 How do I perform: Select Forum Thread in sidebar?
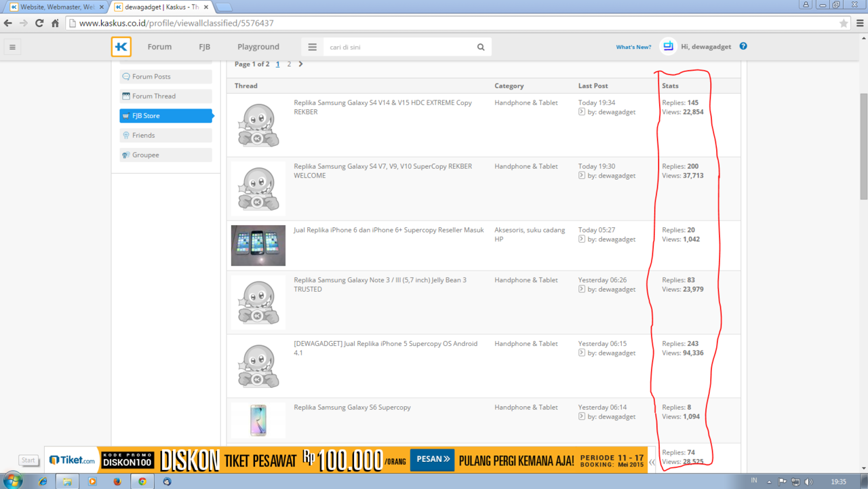point(165,96)
